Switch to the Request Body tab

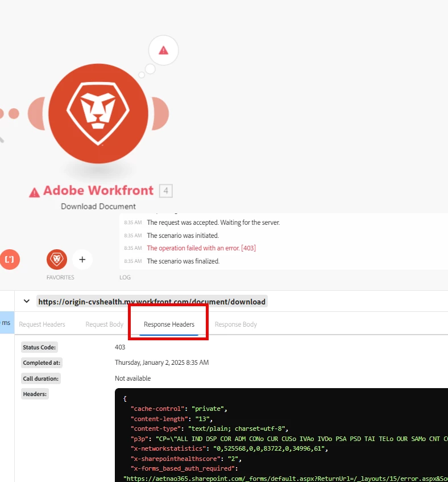pos(105,324)
